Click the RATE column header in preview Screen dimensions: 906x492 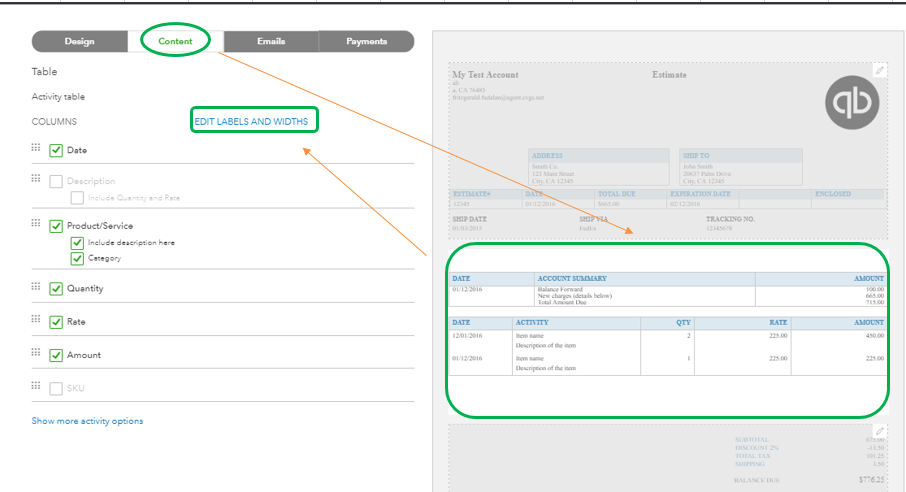click(x=778, y=323)
